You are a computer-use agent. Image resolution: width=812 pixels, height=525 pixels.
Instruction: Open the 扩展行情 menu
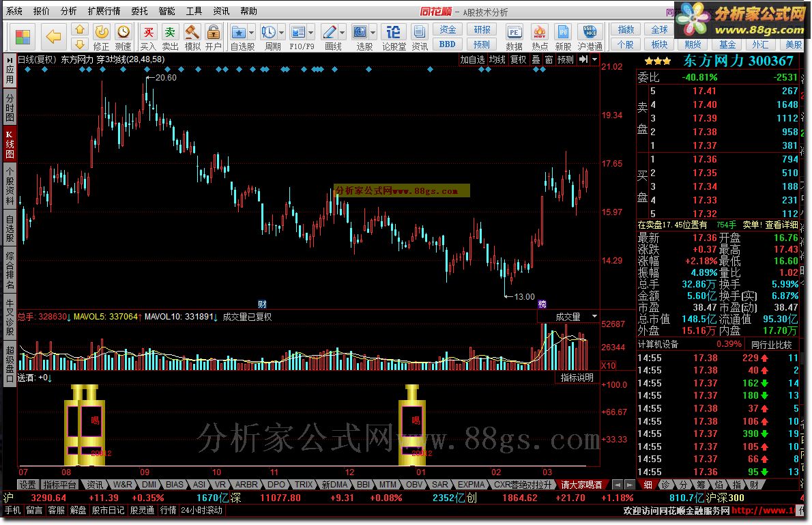[104, 11]
